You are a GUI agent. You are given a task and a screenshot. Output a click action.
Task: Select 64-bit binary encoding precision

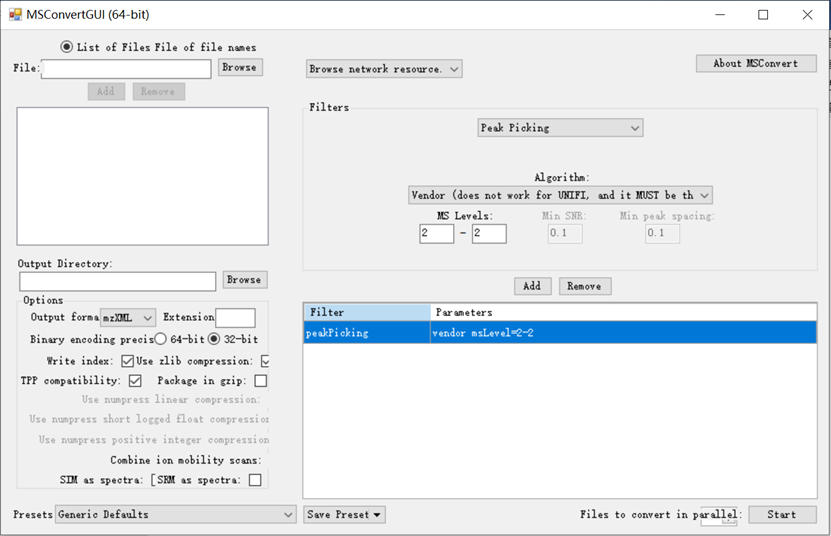click(161, 339)
